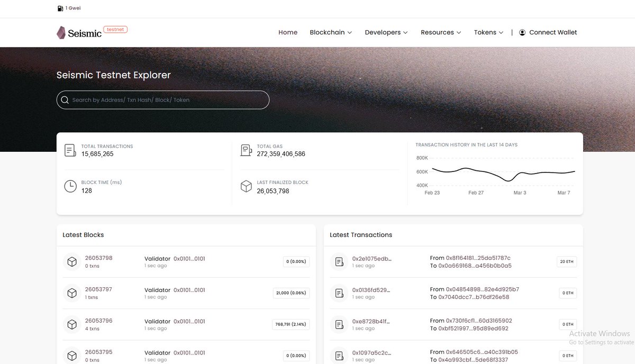The width and height of the screenshot is (635, 364).
Task: Click the cube icon for block 26053796
Action: 71,324
